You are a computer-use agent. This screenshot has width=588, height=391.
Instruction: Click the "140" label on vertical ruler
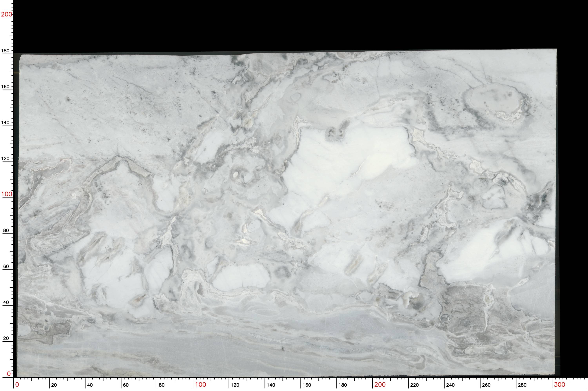(x=5, y=122)
